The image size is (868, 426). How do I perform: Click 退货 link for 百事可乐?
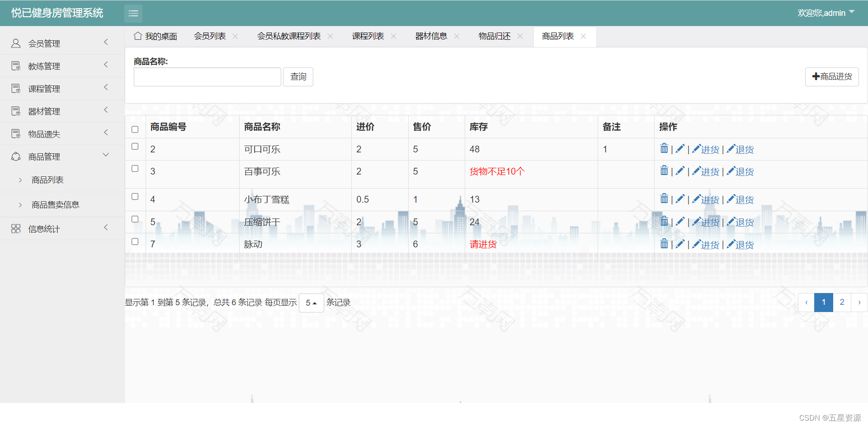tap(740, 171)
